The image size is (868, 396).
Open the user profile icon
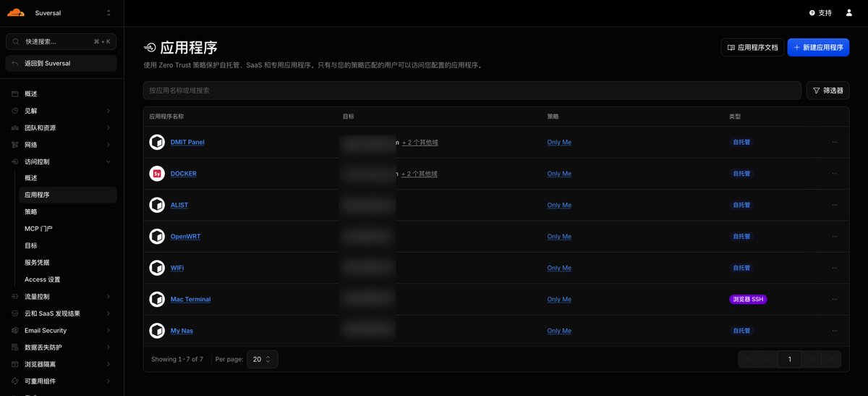coord(849,13)
